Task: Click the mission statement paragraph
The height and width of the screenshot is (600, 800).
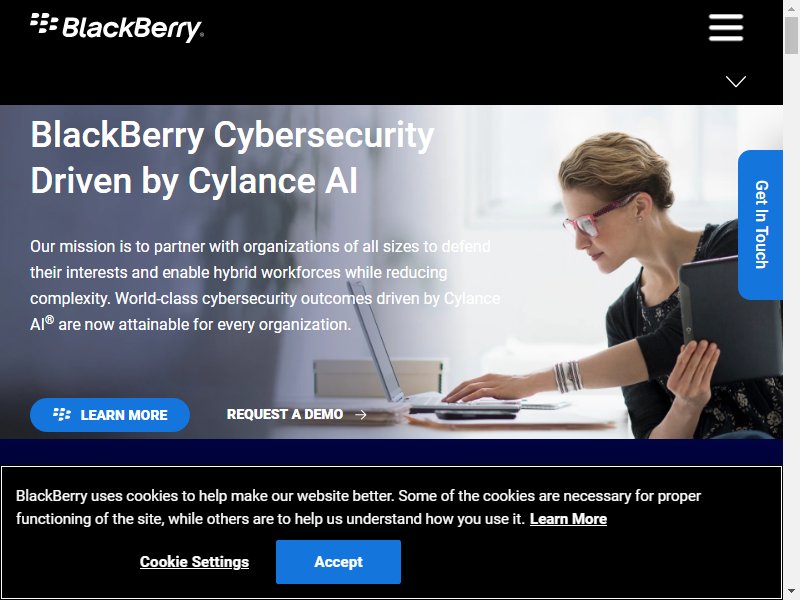Action: click(x=265, y=286)
